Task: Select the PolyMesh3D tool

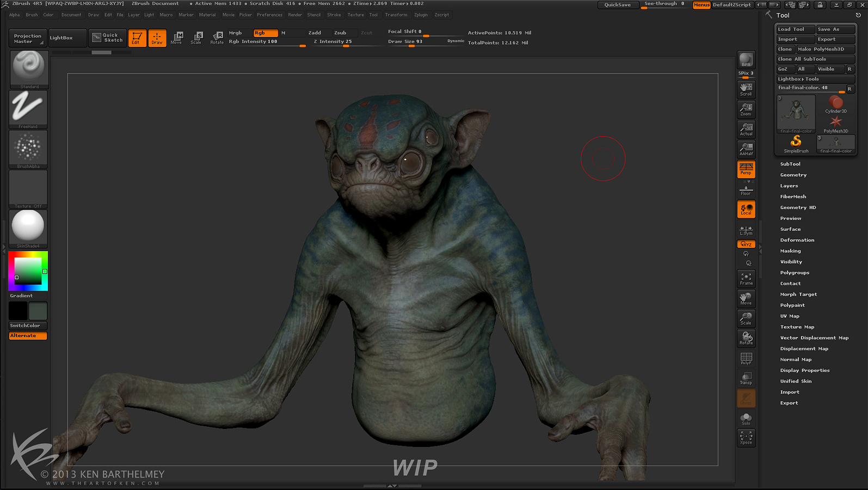Action: (x=836, y=124)
